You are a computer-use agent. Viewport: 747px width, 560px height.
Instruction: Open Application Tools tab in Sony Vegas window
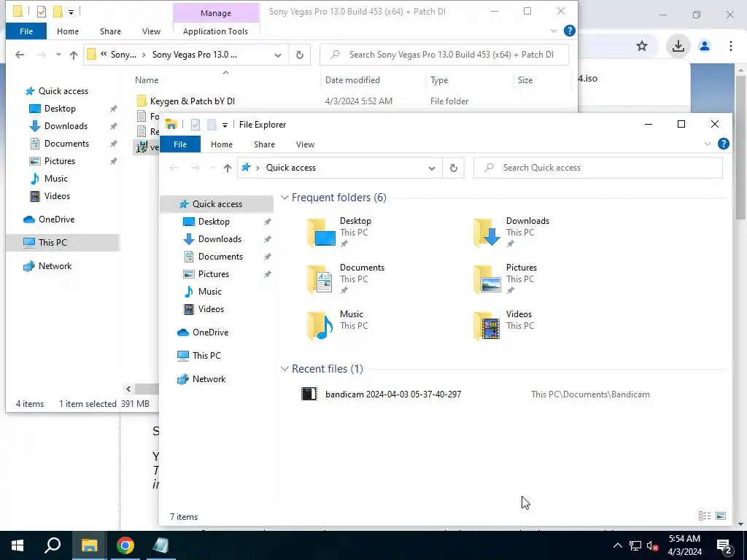[215, 31]
